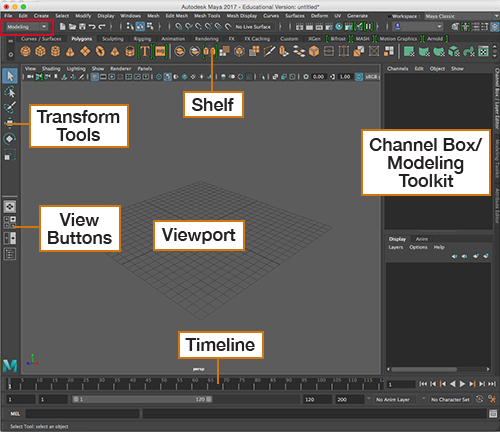
Task: Create a polygon cone from the shelf
Action: click(x=70, y=51)
